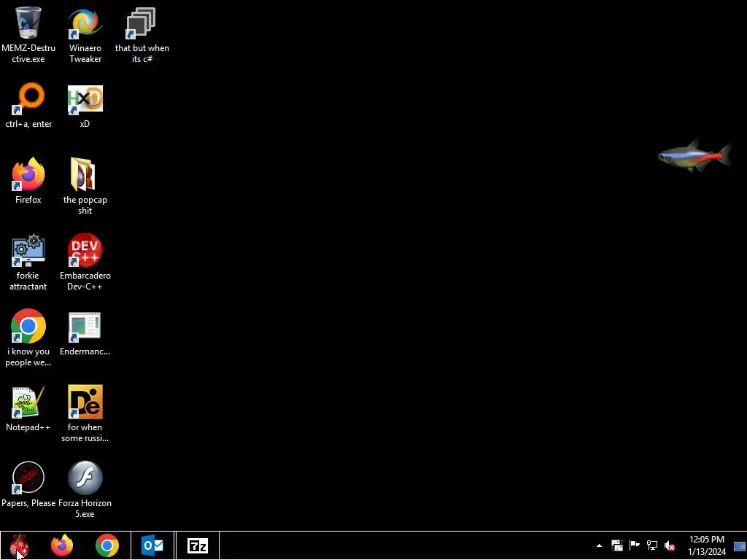Show hidden tray icons arrow
747x560 pixels.
599,545
